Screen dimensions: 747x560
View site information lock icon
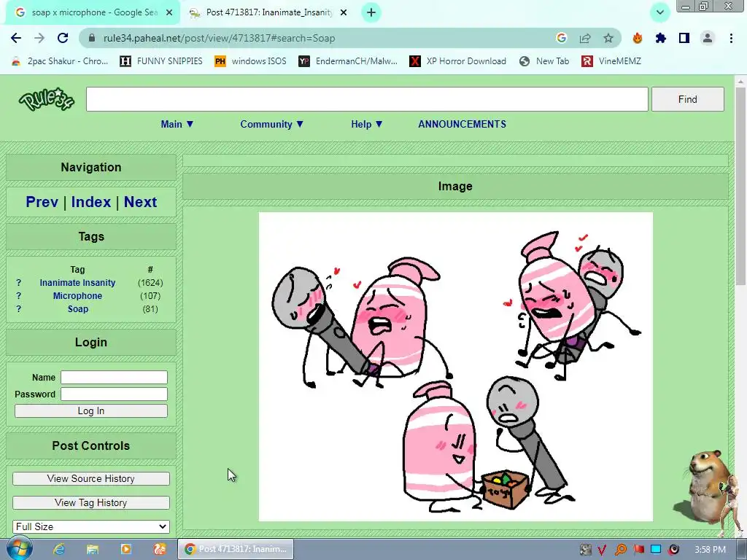93,38
